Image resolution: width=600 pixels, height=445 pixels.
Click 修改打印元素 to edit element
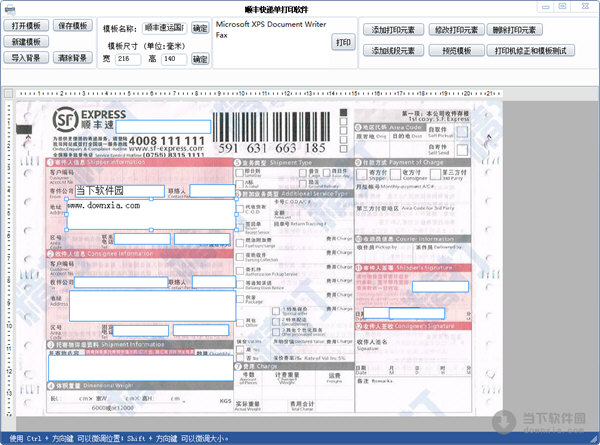[x=457, y=30]
